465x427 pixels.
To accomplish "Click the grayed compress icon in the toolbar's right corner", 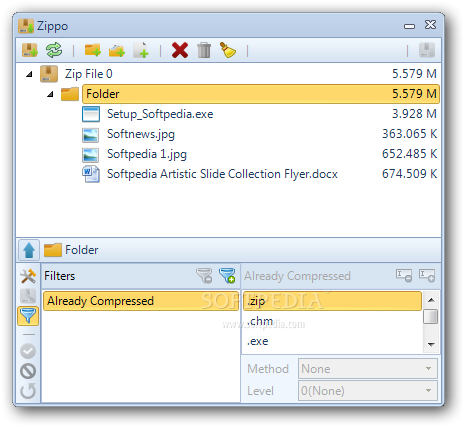I will click(x=427, y=50).
